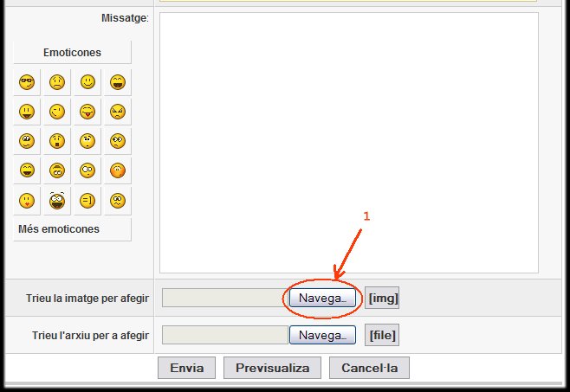This screenshot has width=570, height=392.
Task: Click the Emoticones header
Action: pyautogui.click(x=73, y=52)
